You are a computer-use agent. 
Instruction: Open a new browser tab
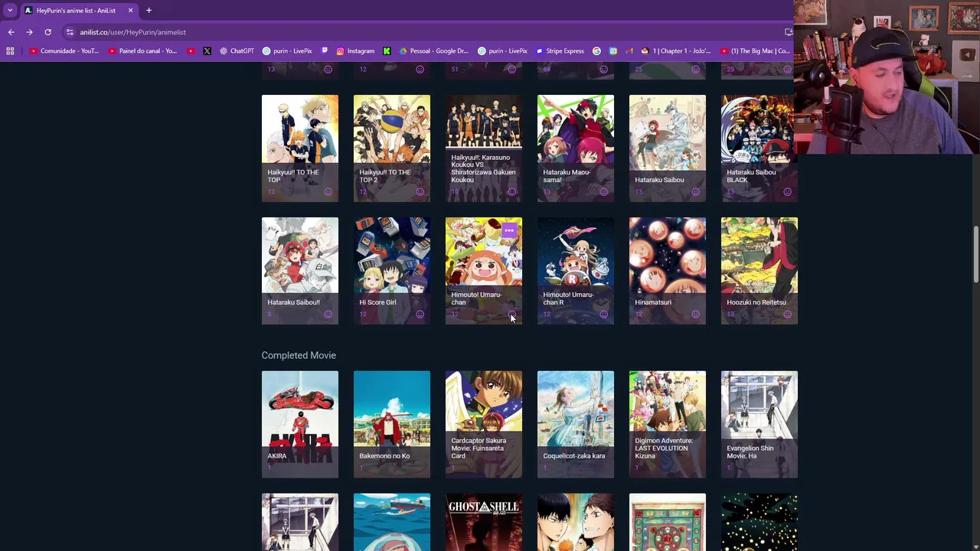click(x=149, y=11)
